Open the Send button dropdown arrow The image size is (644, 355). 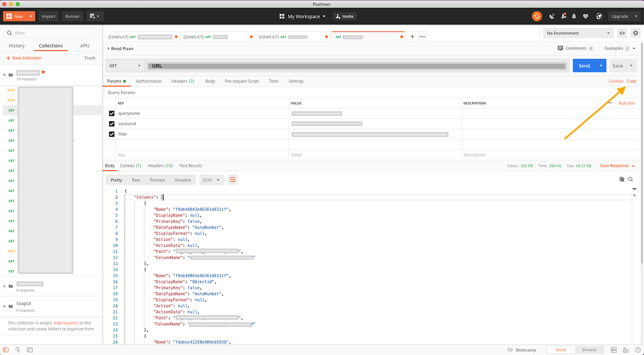[x=601, y=65]
